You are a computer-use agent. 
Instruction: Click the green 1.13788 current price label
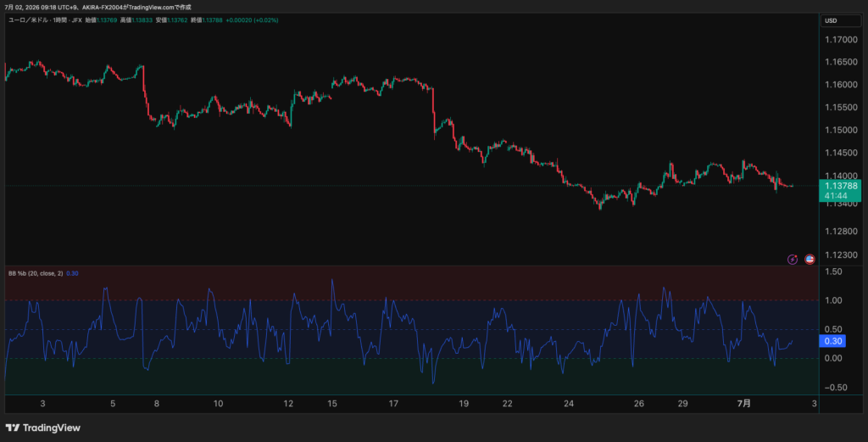pyautogui.click(x=840, y=191)
